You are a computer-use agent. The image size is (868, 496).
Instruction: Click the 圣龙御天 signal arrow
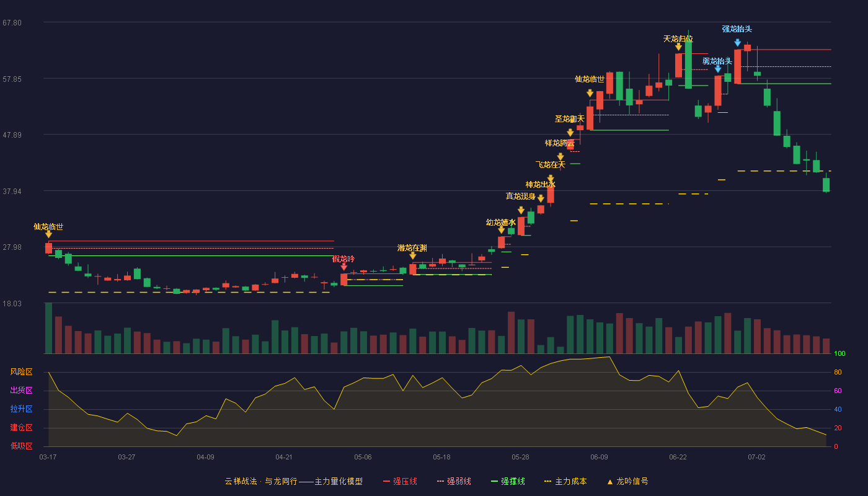pyautogui.click(x=570, y=133)
